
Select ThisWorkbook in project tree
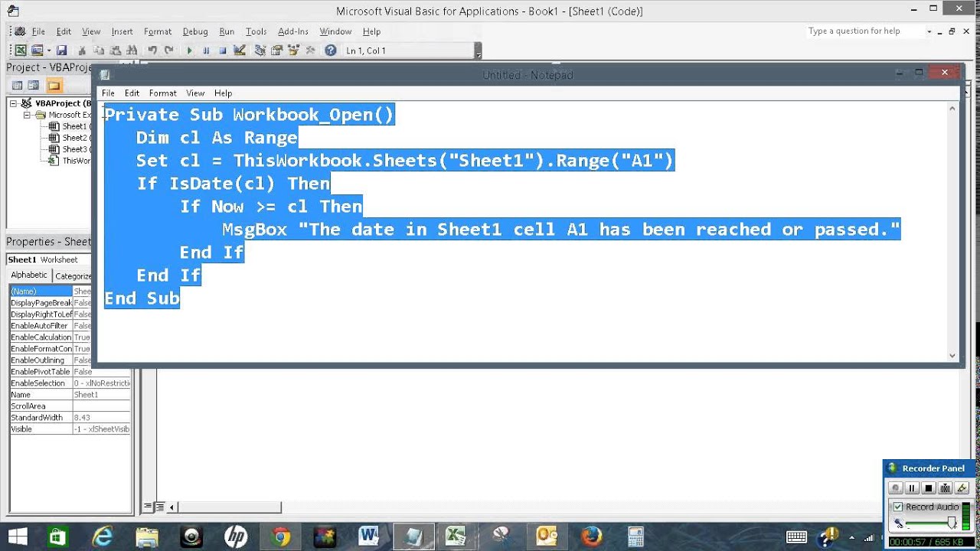click(x=69, y=161)
